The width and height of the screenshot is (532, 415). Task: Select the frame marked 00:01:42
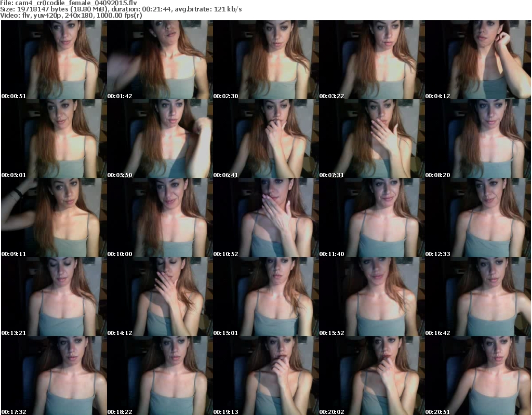click(160, 60)
